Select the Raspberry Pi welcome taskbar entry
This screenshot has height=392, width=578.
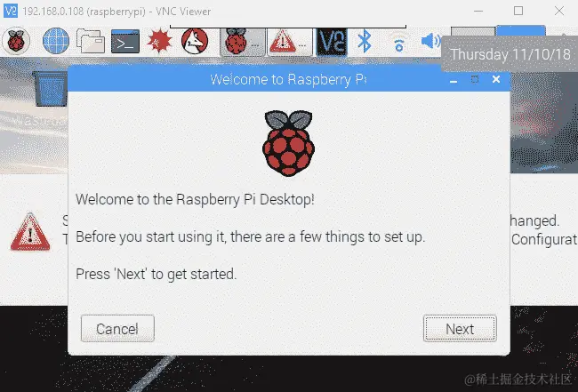pyautogui.click(x=243, y=42)
